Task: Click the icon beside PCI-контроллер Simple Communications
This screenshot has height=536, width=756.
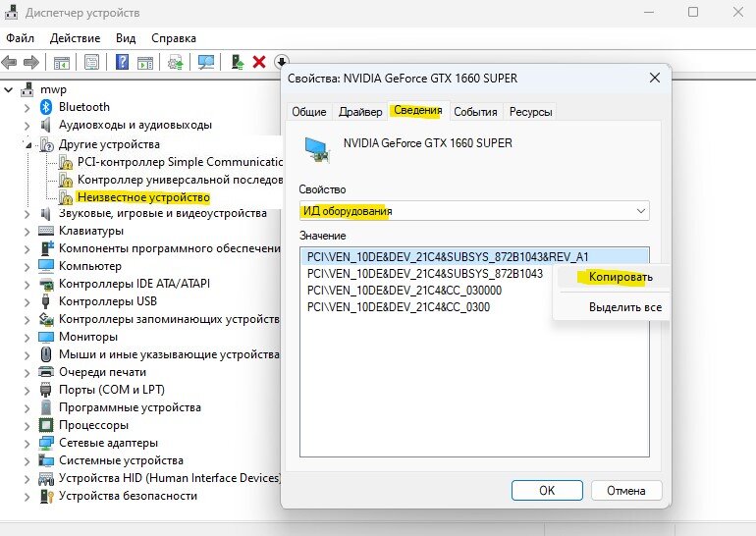Action: click(65, 162)
